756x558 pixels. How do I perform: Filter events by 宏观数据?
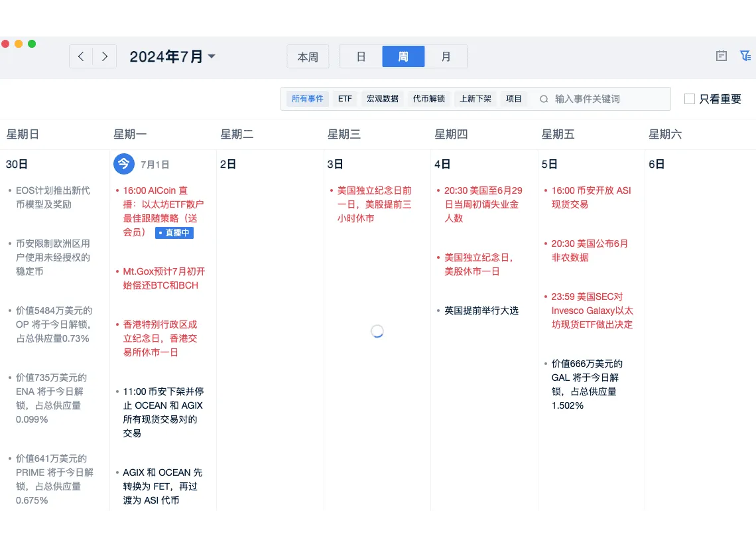tap(383, 99)
